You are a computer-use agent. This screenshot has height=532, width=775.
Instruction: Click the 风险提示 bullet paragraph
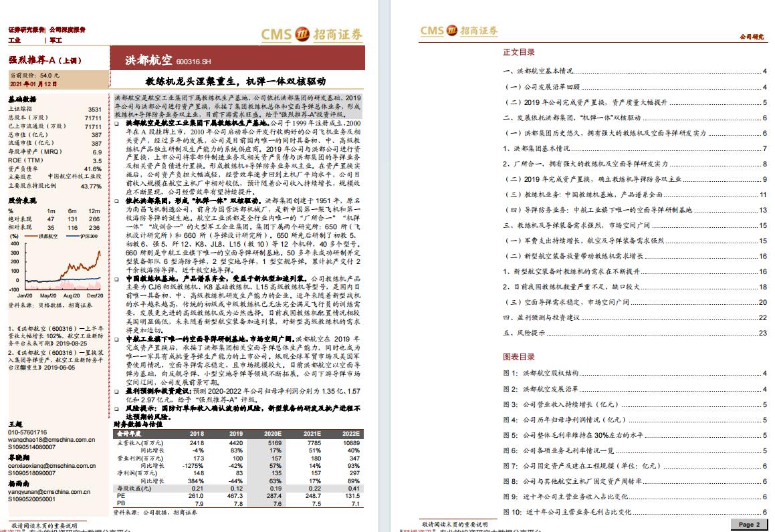click(x=238, y=412)
